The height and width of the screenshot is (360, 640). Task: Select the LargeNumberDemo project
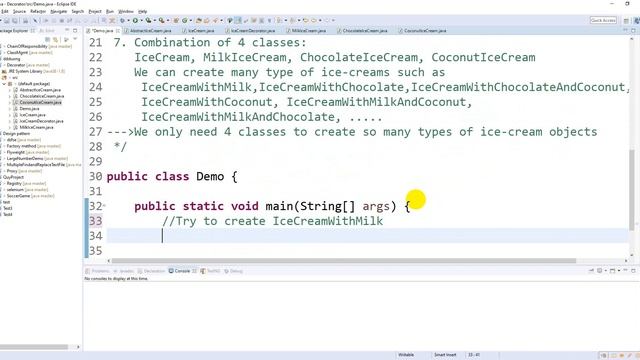coord(37,158)
